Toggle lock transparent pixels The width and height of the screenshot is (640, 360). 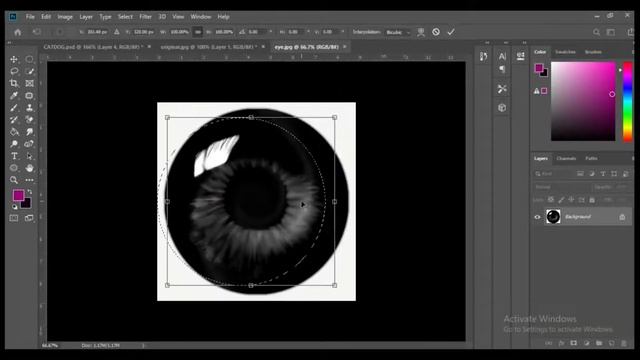coord(551,200)
